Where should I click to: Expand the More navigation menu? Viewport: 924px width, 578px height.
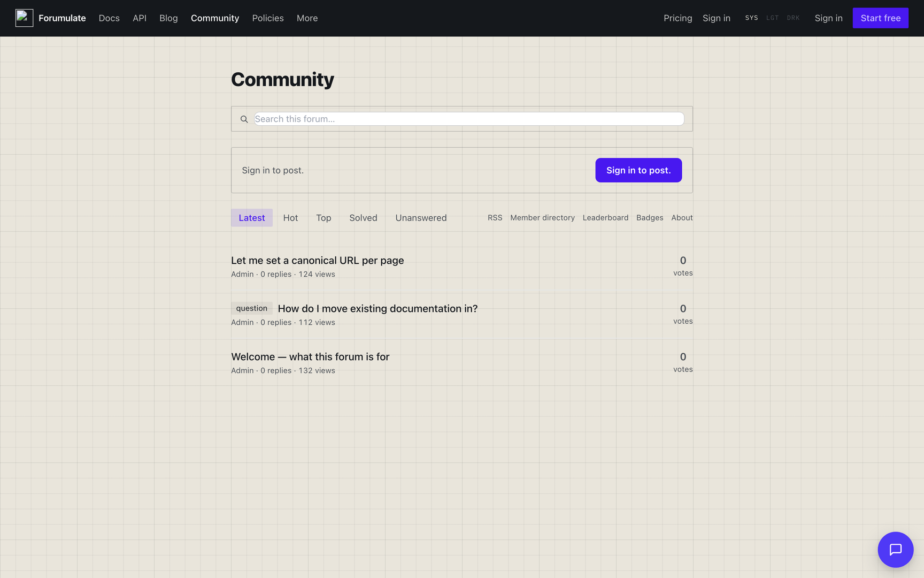coord(307,18)
